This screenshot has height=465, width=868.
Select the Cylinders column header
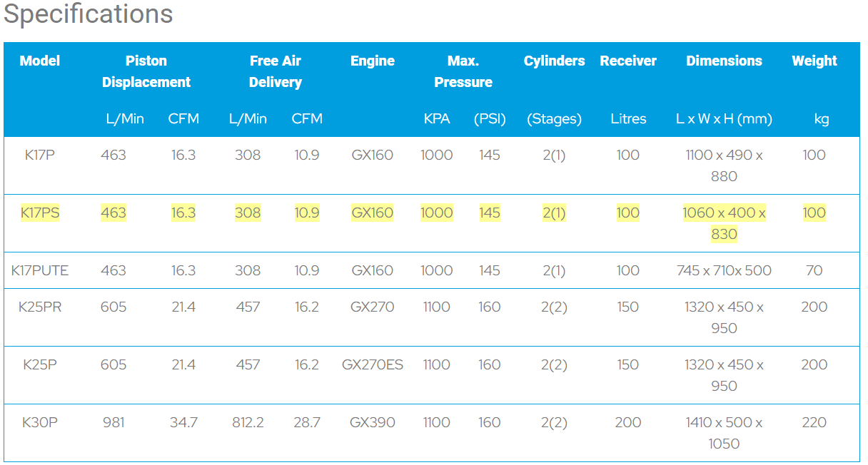coord(555,61)
